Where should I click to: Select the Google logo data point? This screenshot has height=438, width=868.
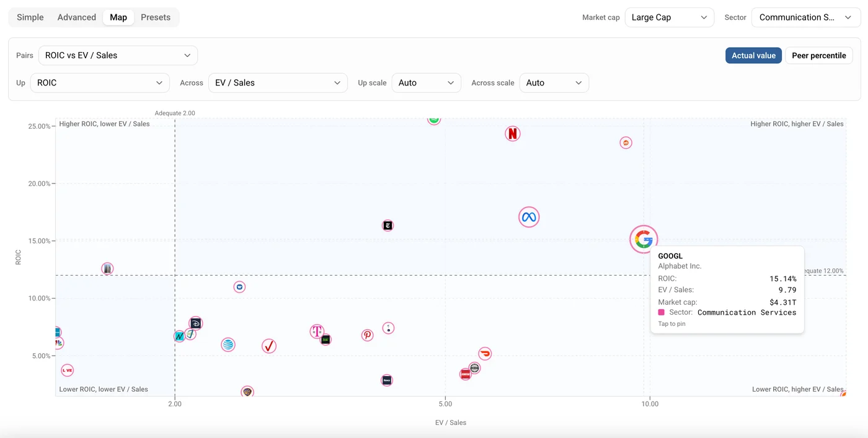[644, 239]
